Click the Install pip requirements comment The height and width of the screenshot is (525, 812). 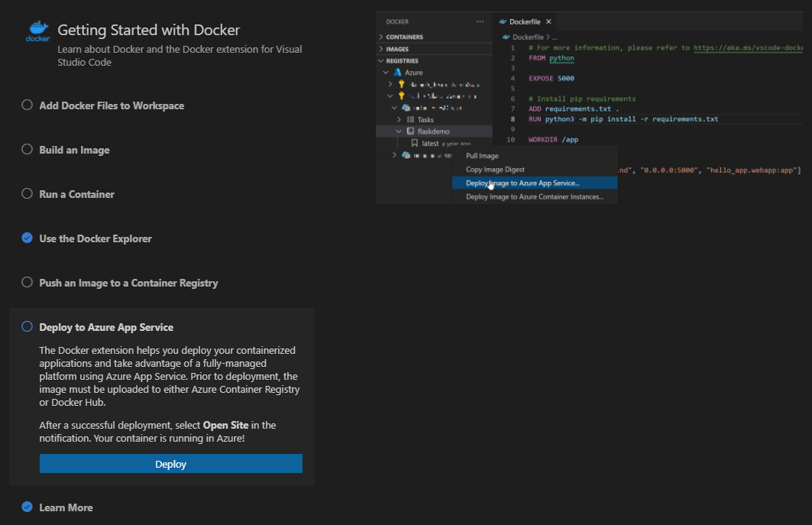tap(582, 99)
